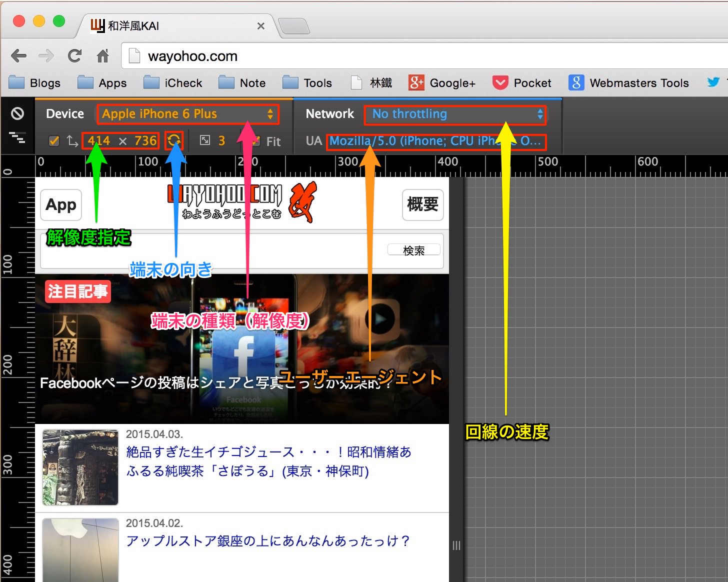This screenshot has height=582, width=728.
Task: Open the Webmasters Tools bookmark
Action: [x=628, y=82]
